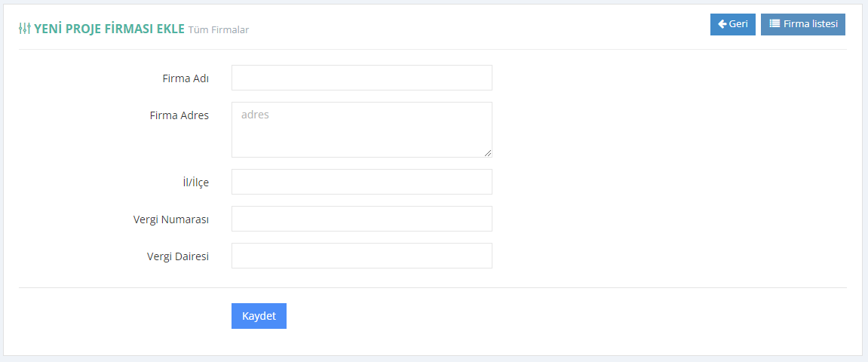Click the sliders icon beside the page title
This screenshot has height=362, width=868.
tap(24, 29)
